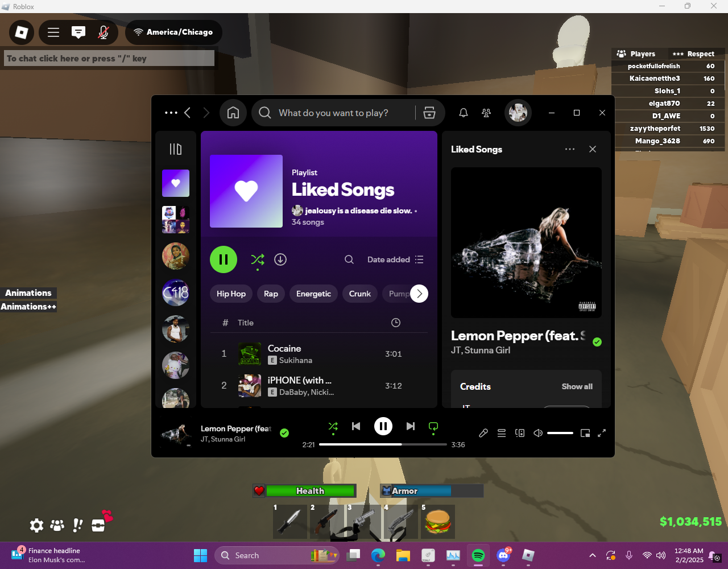The height and width of the screenshot is (569, 728).
Task: Filter by Hip Hop chip
Action: coord(231,294)
